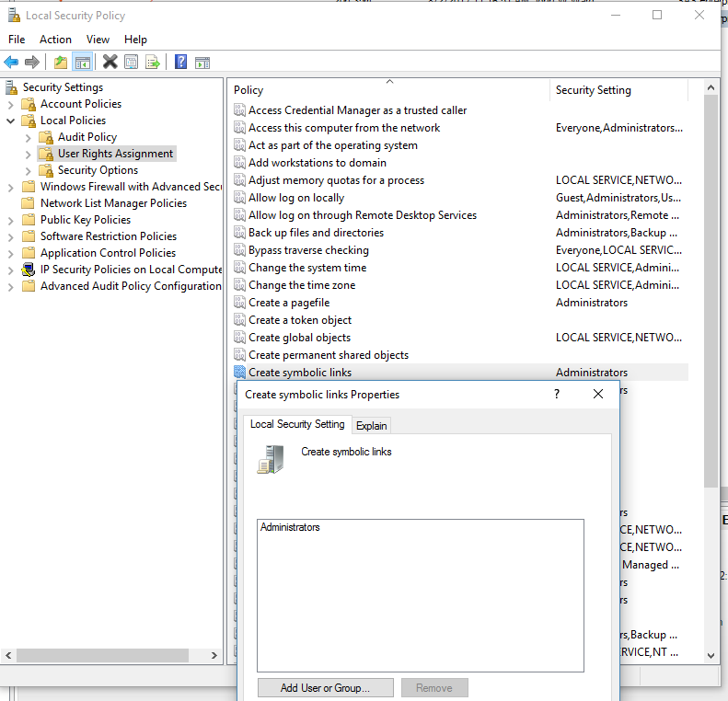Toggle the Show/Hide Action Pane icon
The height and width of the screenshot is (701, 728).
click(202, 62)
